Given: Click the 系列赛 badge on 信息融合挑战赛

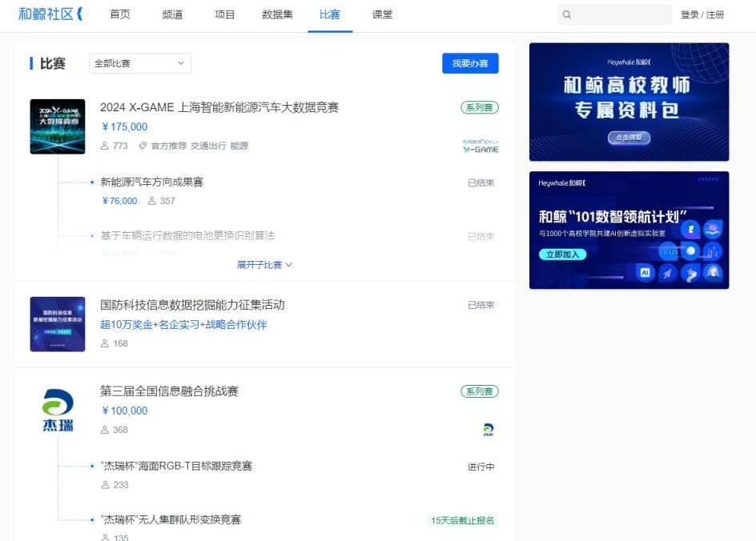Looking at the screenshot, I should point(478,391).
